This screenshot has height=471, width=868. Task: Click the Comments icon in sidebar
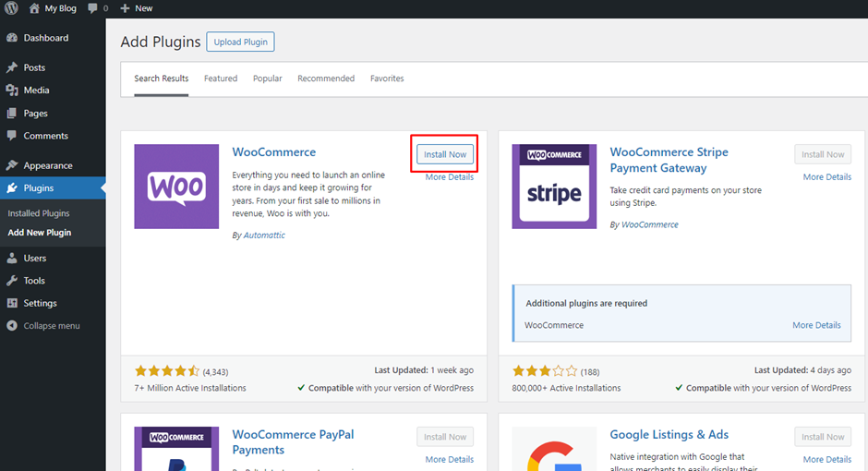(x=12, y=136)
